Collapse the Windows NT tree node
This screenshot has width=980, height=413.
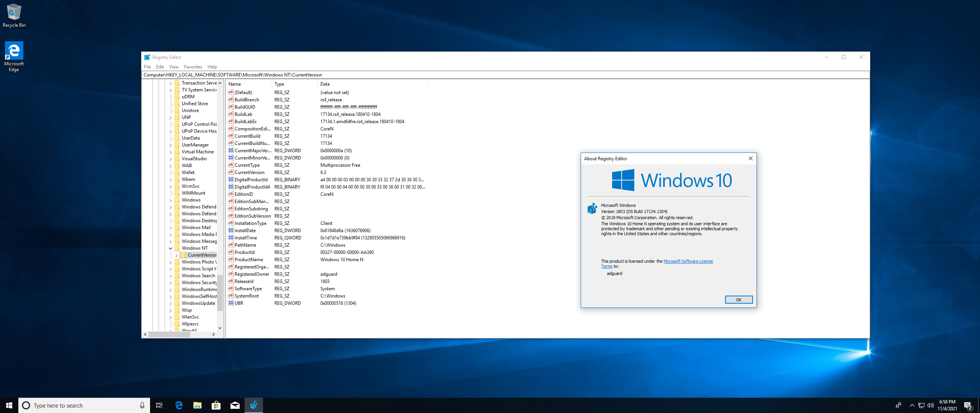pos(171,248)
